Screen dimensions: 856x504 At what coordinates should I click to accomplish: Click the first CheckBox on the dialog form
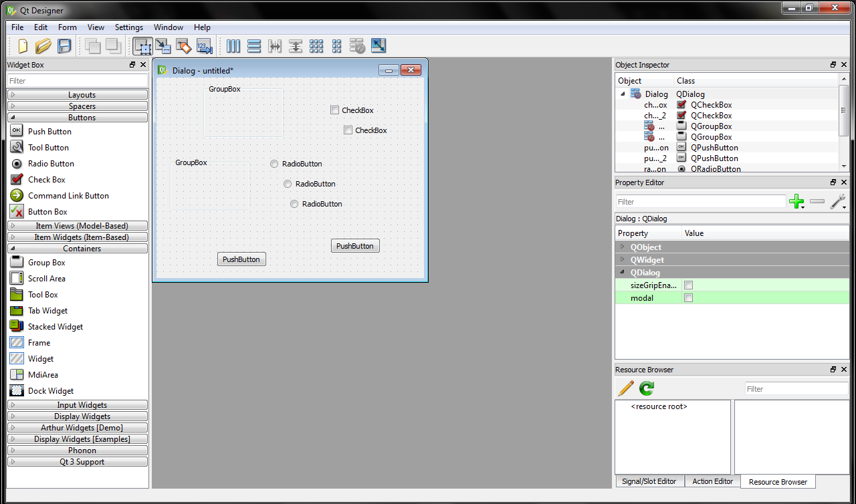pyautogui.click(x=352, y=110)
